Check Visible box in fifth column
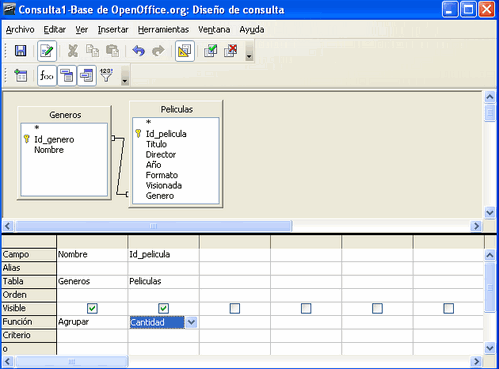Image resolution: width=499 pixels, height=369 pixels. [x=377, y=308]
